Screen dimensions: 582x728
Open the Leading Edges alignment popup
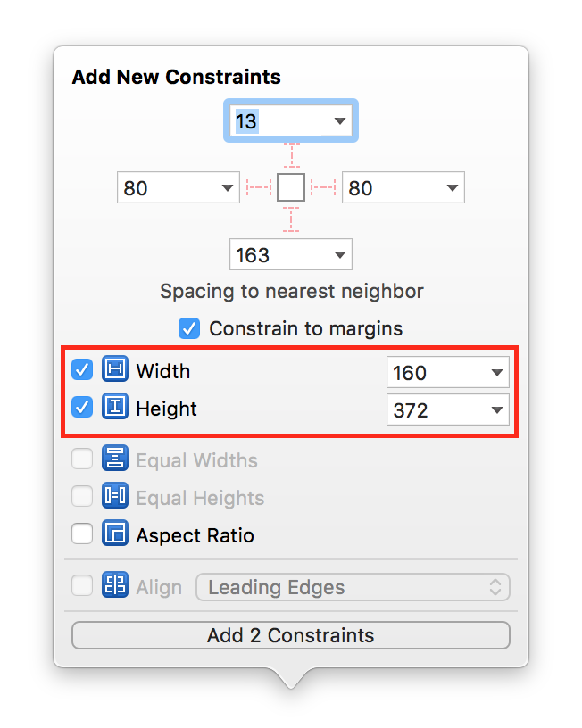click(x=353, y=587)
